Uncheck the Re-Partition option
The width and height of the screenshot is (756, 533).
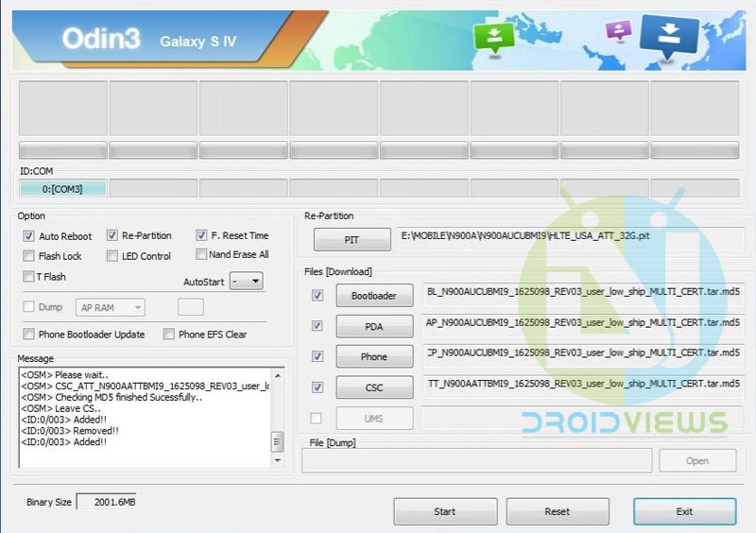pos(112,235)
